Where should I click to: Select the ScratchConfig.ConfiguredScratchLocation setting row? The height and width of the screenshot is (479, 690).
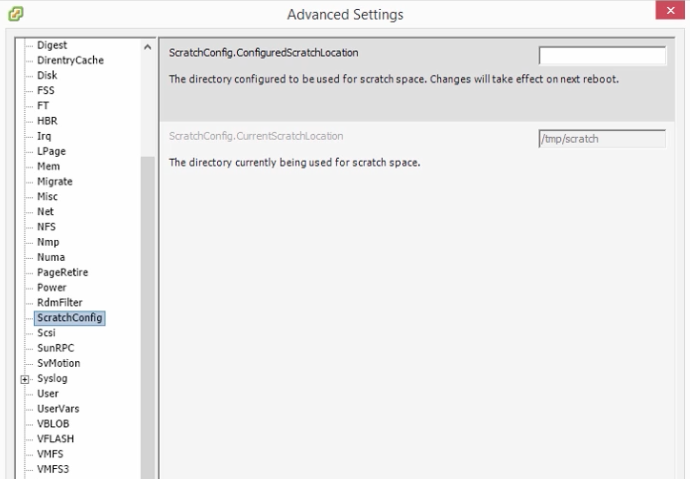tap(417, 79)
